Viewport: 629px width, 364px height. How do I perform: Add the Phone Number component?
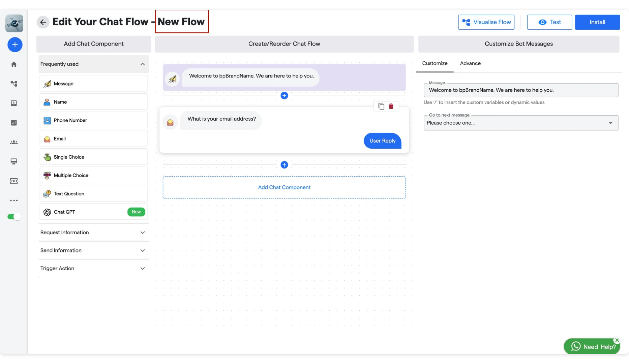(94, 120)
